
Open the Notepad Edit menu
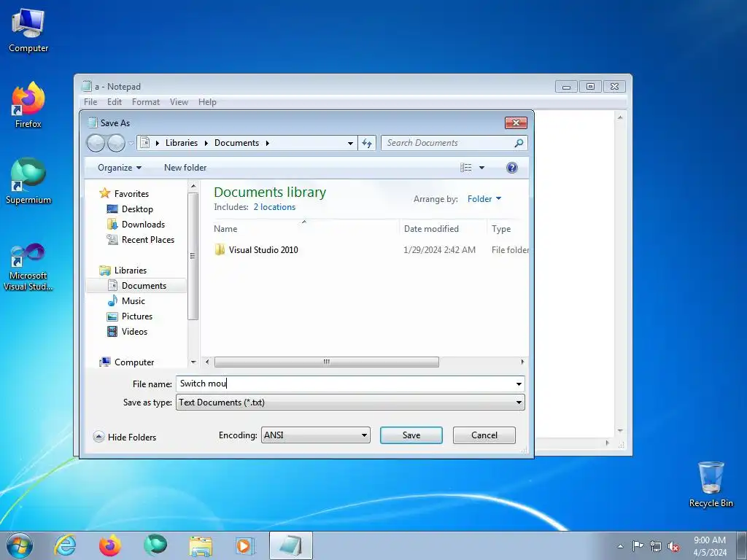pos(115,102)
